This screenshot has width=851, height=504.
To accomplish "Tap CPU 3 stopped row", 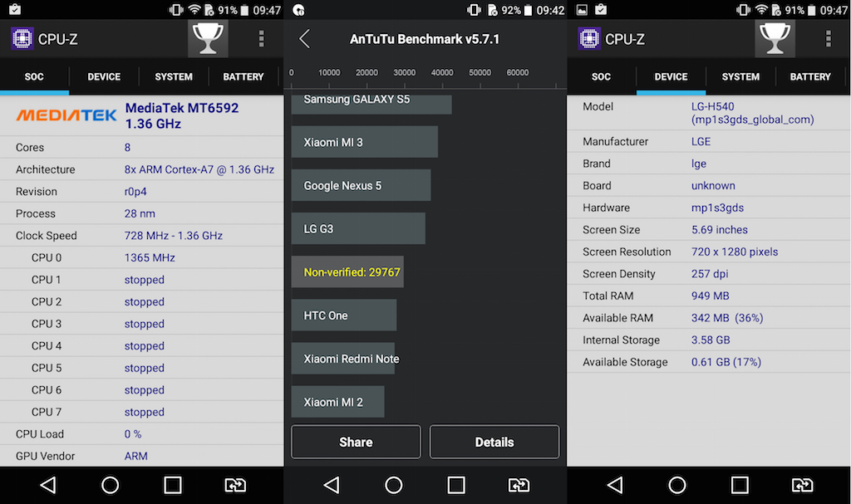I will (x=141, y=324).
